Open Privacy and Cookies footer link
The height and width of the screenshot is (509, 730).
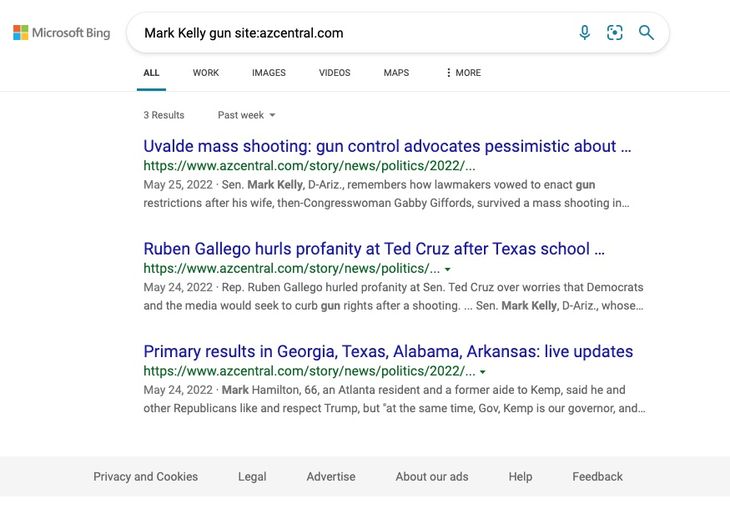coord(146,477)
